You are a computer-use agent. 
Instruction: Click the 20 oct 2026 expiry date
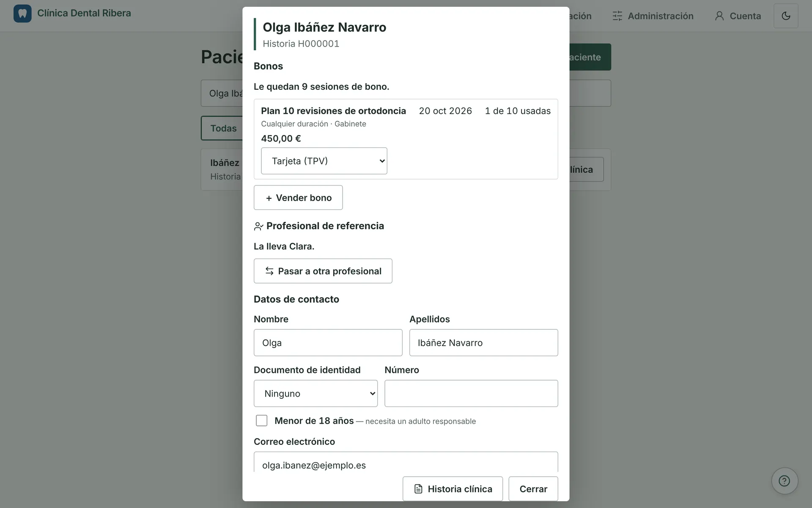[x=445, y=111]
